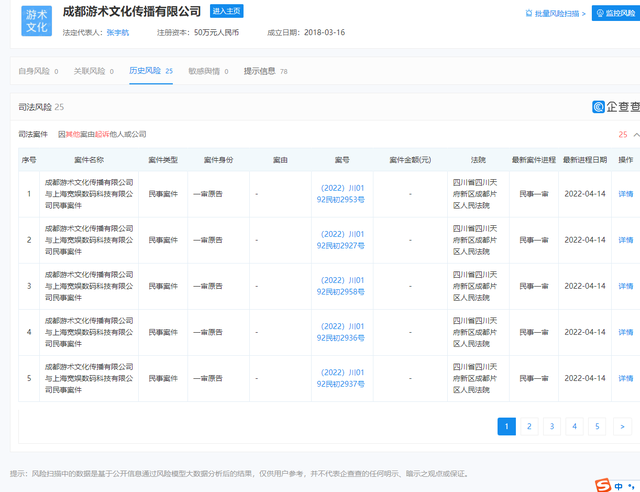Open 批量风险扫描 batch scan link
This screenshot has width=640, height=492.
coord(555,13)
